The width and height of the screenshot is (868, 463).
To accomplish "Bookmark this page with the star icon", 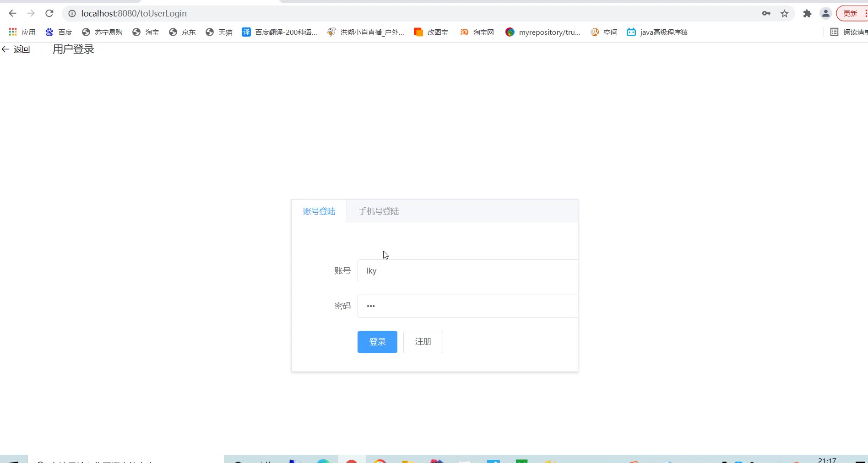I will tap(785, 14).
